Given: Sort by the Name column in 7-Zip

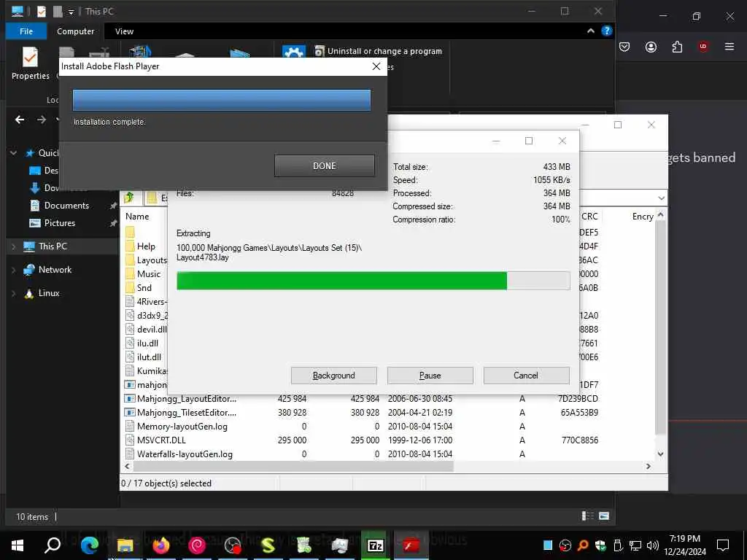Looking at the screenshot, I should tap(137, 216).
